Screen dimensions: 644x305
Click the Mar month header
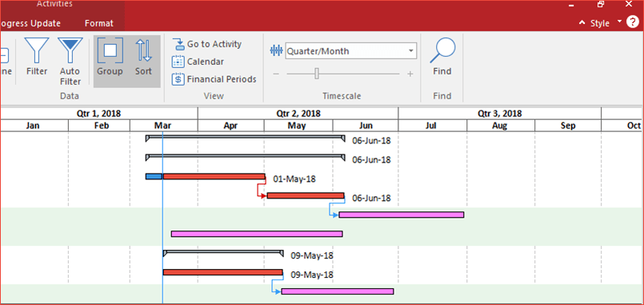[163, 126]
